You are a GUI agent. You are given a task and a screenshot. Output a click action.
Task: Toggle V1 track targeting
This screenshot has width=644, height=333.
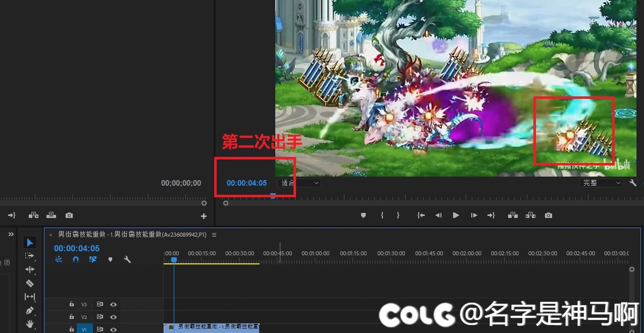pyautogui.click(x=84, y=329)
